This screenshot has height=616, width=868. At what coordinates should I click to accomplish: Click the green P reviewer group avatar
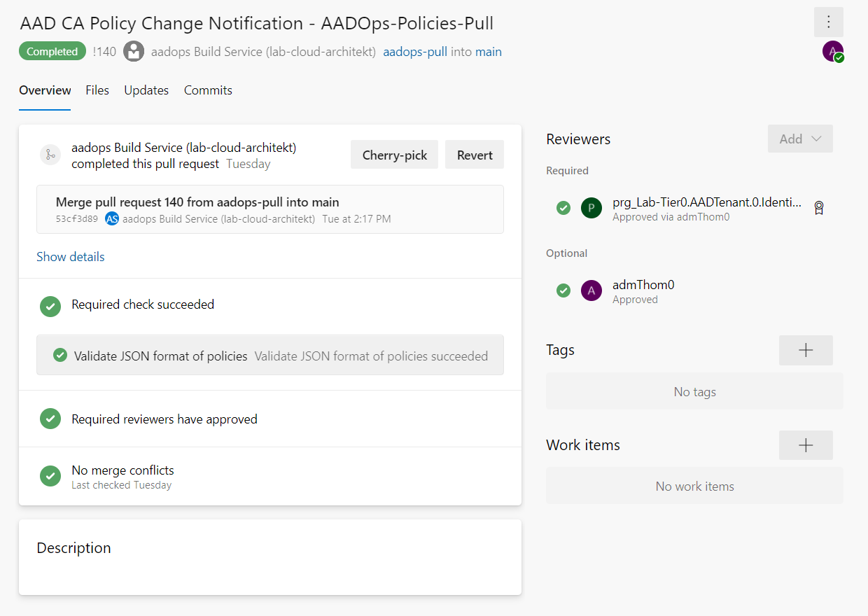(591, 208)
